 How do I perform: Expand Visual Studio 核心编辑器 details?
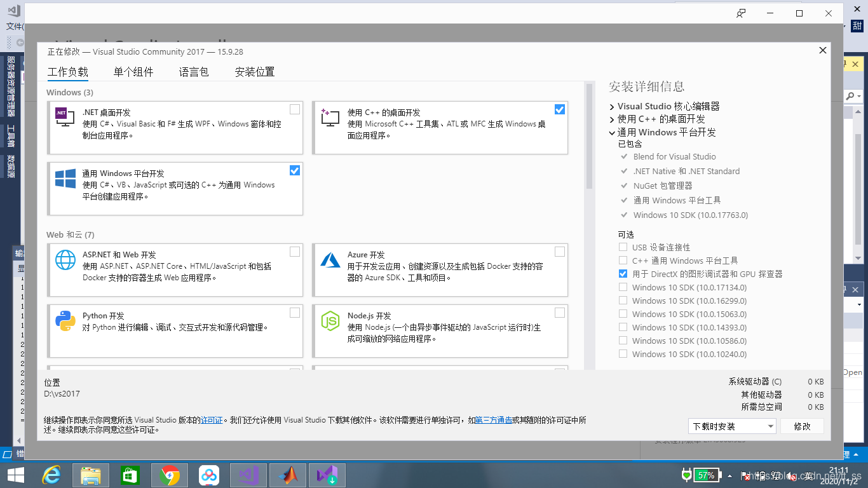[611, 106]
